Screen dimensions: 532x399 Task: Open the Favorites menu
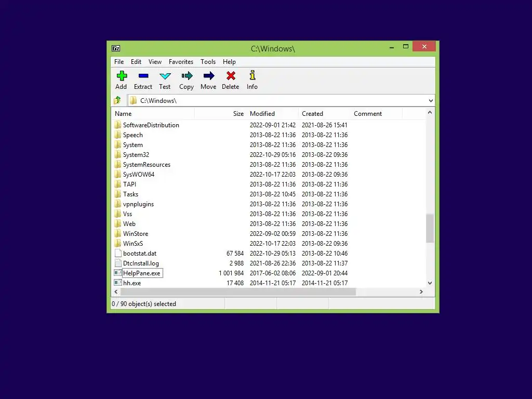click(181, 62)
